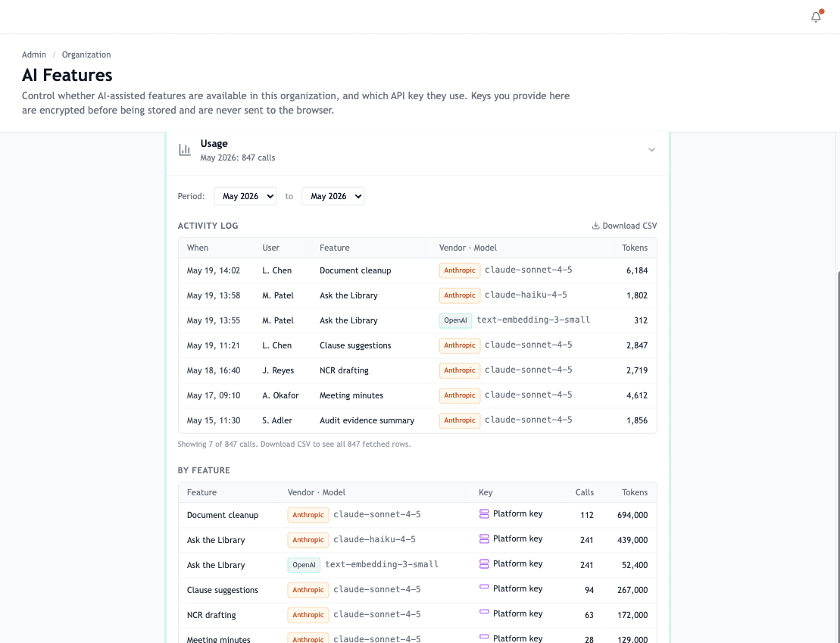Click Platform key icon in NCR drafting feature row
This screenshot has height=643, width=840.
(x=484, y=611)
